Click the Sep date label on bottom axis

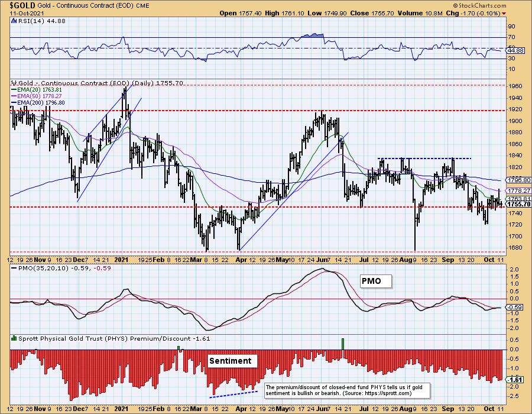tap(448, 409)
